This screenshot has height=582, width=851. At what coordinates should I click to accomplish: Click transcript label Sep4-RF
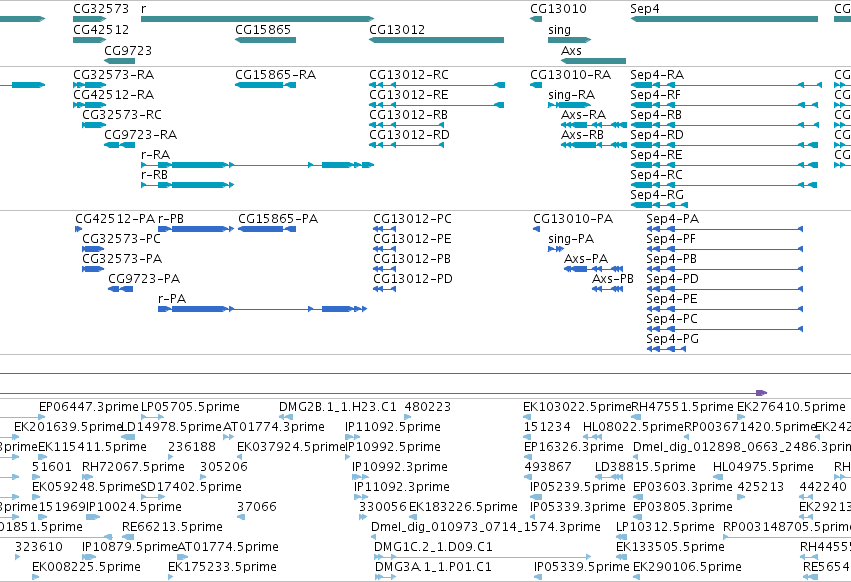click(x=655, y=94)
